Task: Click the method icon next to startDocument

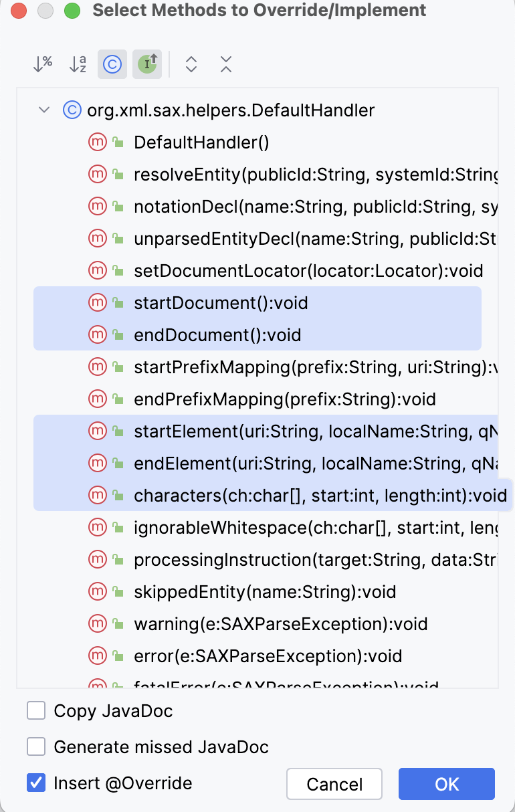Action: 96,302
